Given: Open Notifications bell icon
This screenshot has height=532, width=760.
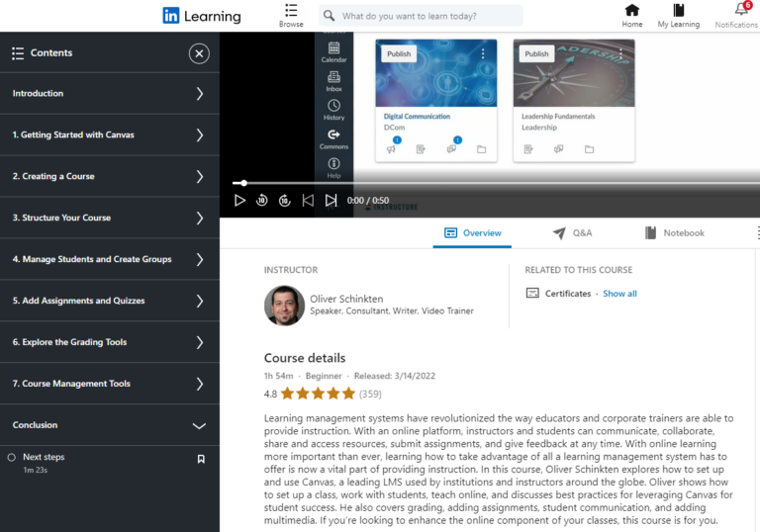Looking at the screenshot, I should click(x=740, y=11).
